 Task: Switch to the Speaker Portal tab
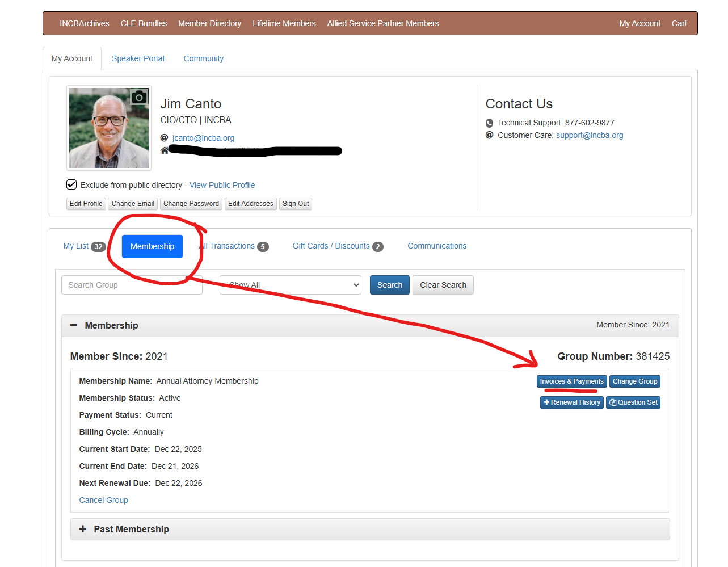[138, 58]
